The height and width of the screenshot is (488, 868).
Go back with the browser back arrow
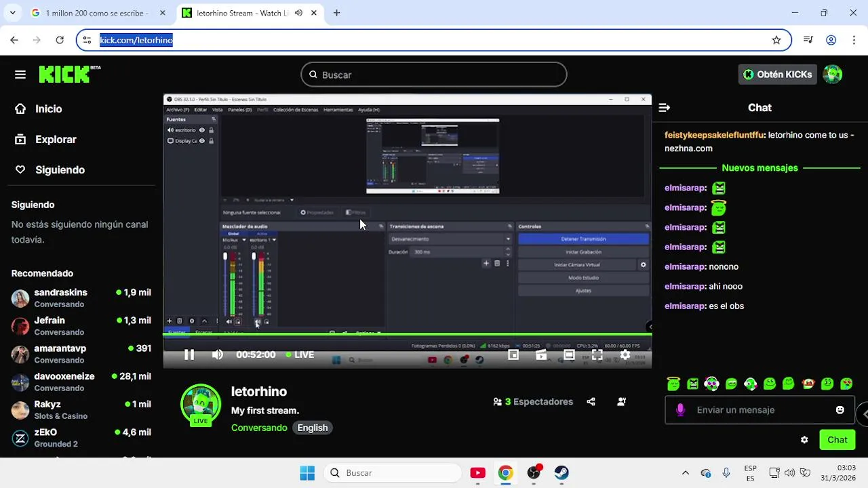(14, 40)
